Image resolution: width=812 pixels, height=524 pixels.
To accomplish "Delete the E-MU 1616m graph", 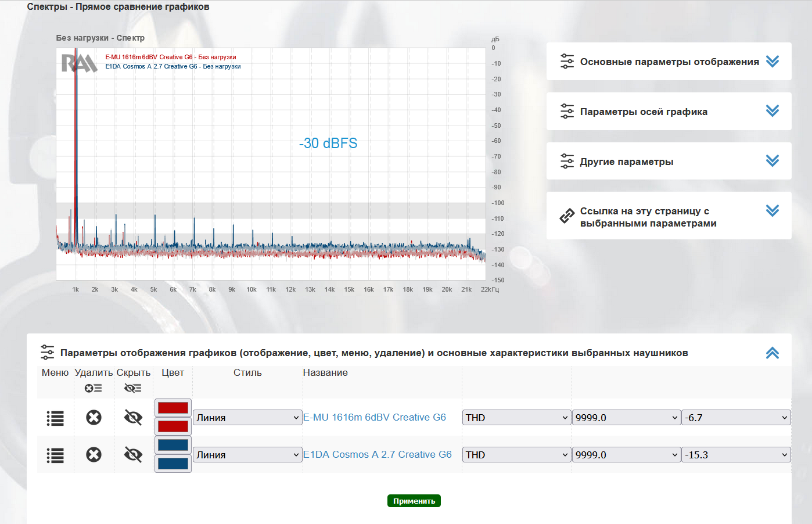I will click(94, 417).
